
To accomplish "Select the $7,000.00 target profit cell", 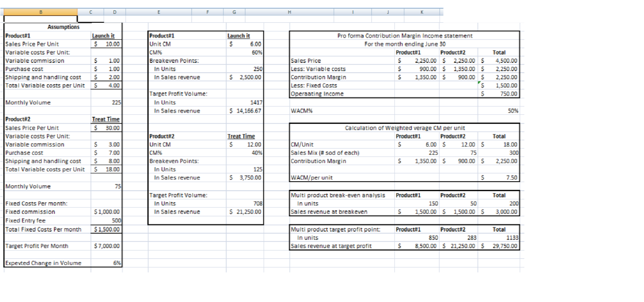I will 107,246.
